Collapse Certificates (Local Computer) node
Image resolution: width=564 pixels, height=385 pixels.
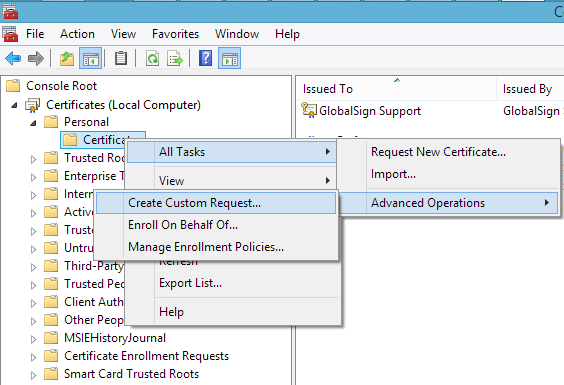(x=14, y=105)
